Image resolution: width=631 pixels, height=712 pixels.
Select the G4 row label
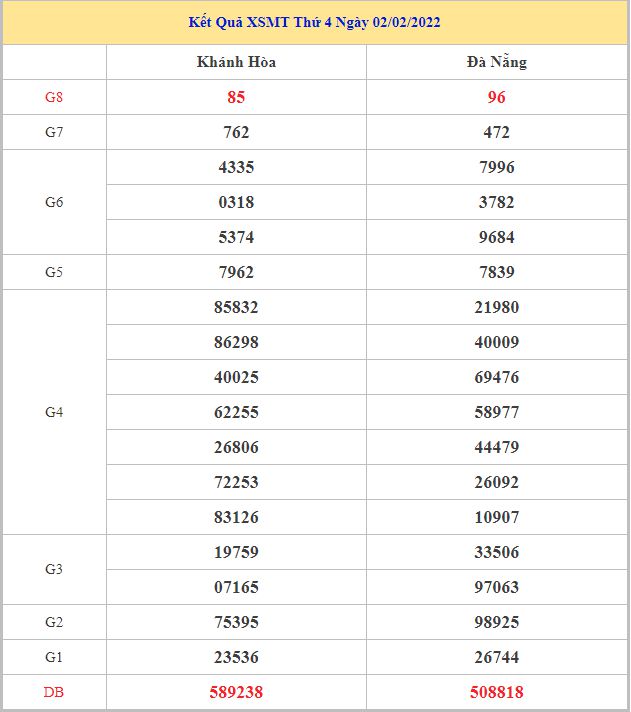[x=54, y=412]
